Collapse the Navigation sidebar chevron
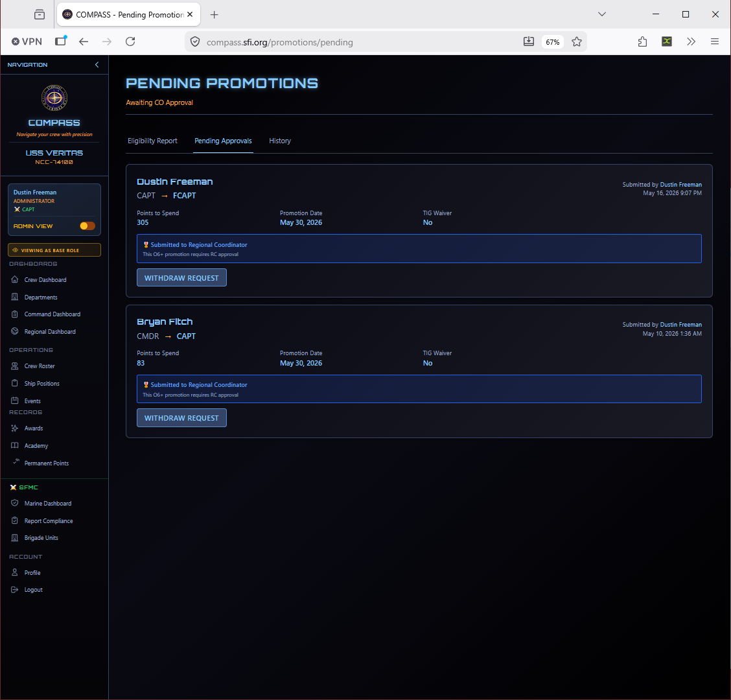Screen dimensions: 731x700 pos(97,65)
